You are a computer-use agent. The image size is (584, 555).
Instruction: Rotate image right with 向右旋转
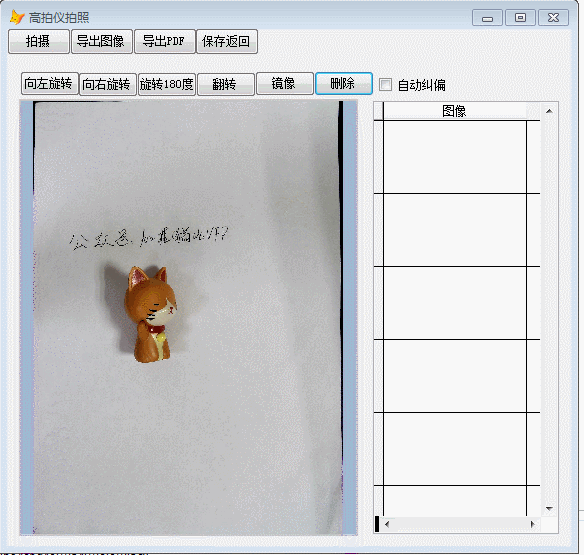click(x=108, y=84)
